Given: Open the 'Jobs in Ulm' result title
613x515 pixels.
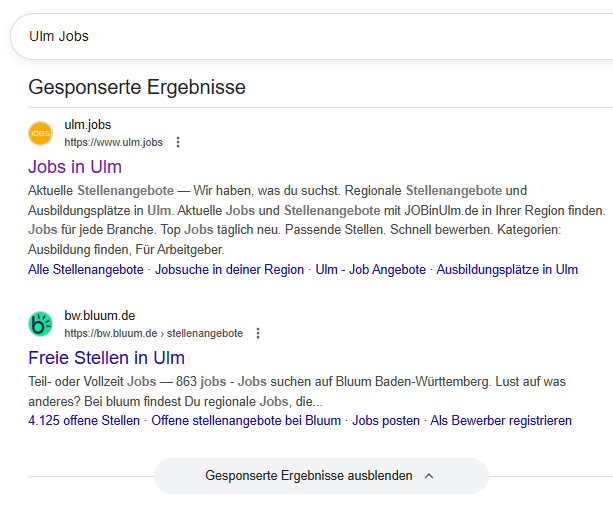Looking at the screenshot, I should [75, 166].
